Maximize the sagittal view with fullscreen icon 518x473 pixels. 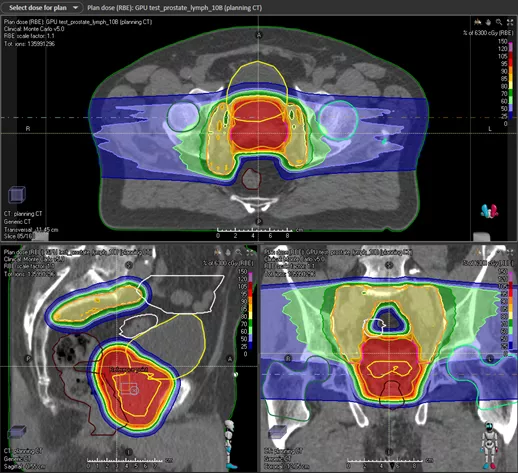pyautogui.click(x=250, y=252)
